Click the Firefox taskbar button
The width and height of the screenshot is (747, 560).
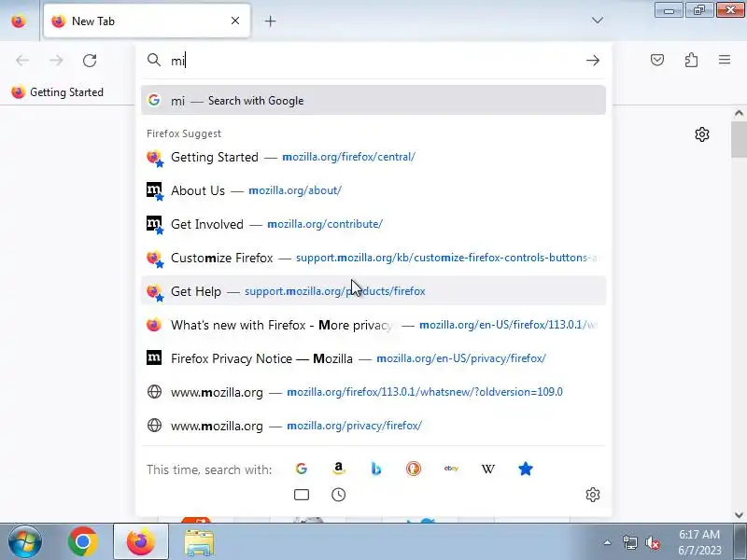[141, 542]
